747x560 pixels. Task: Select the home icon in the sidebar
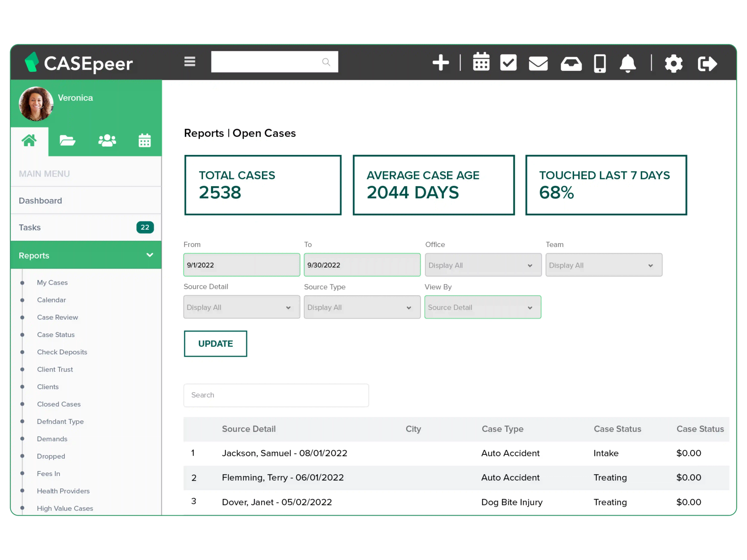point(29,141)
